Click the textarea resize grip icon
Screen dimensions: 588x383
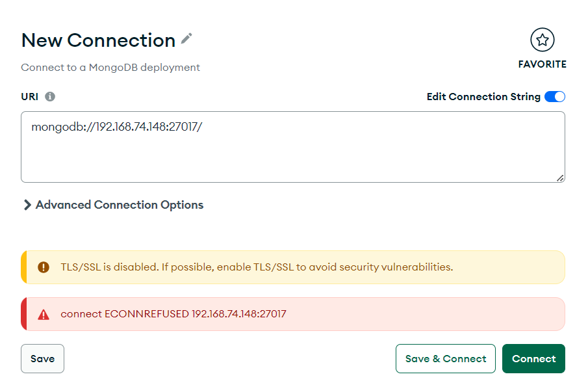pyautogui.click(x=560, y=178)
